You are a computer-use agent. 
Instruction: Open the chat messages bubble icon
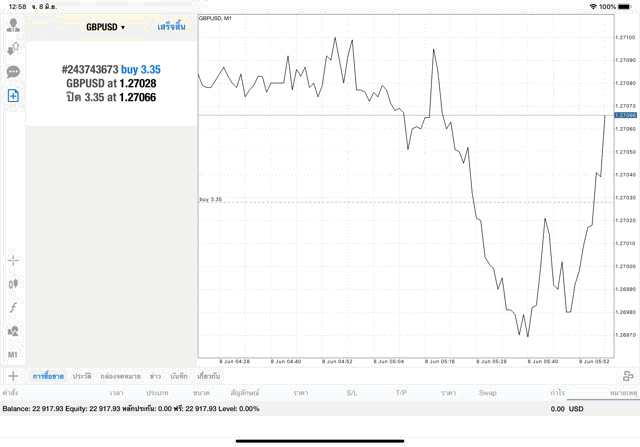click(13, 72)
